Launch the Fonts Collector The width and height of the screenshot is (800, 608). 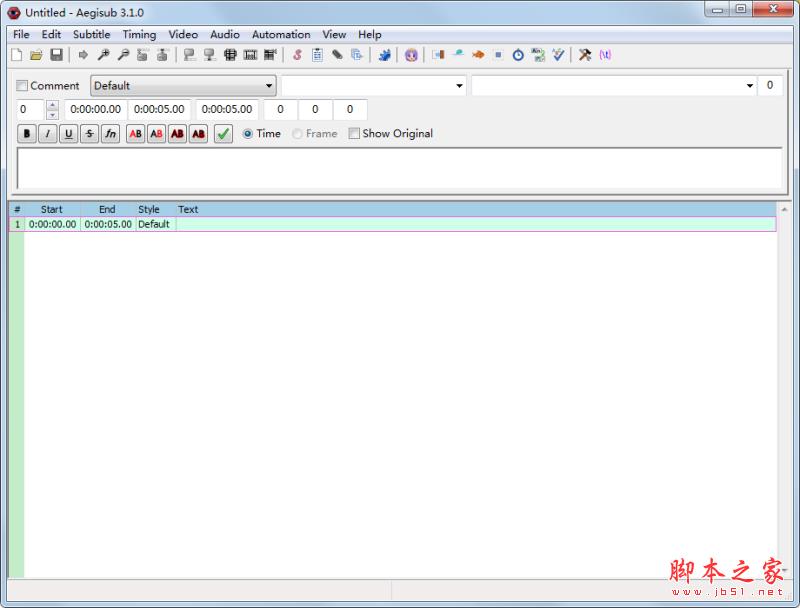click(x=357, y=55)
